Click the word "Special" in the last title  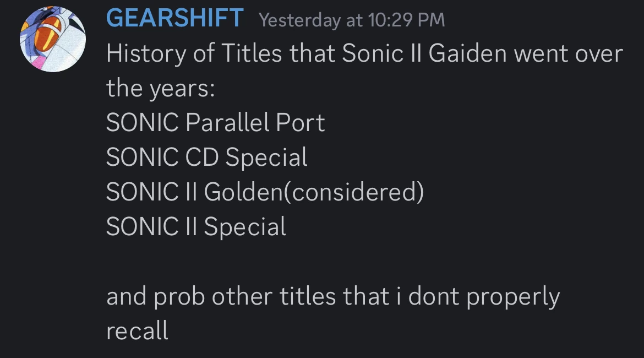point(245,227)
